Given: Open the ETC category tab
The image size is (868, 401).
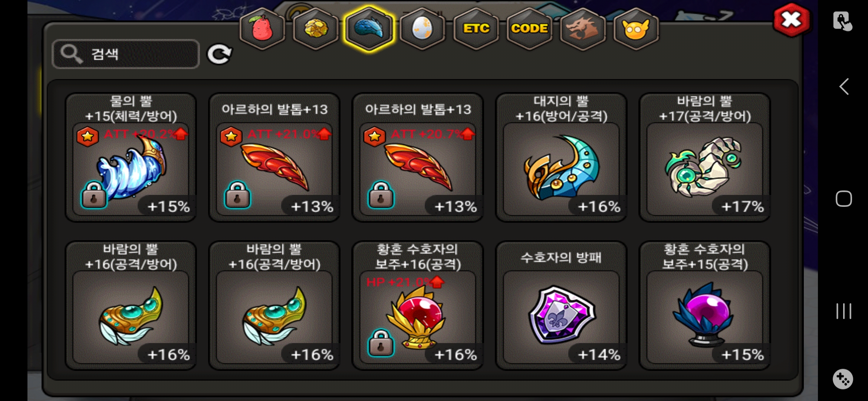Looking at the screenshot, I should coord(476,29).
